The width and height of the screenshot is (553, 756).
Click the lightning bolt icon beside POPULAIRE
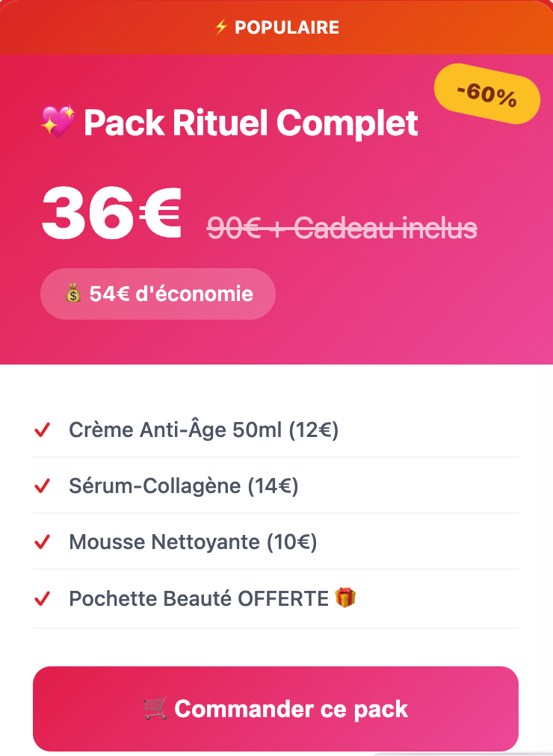point(220,28)
